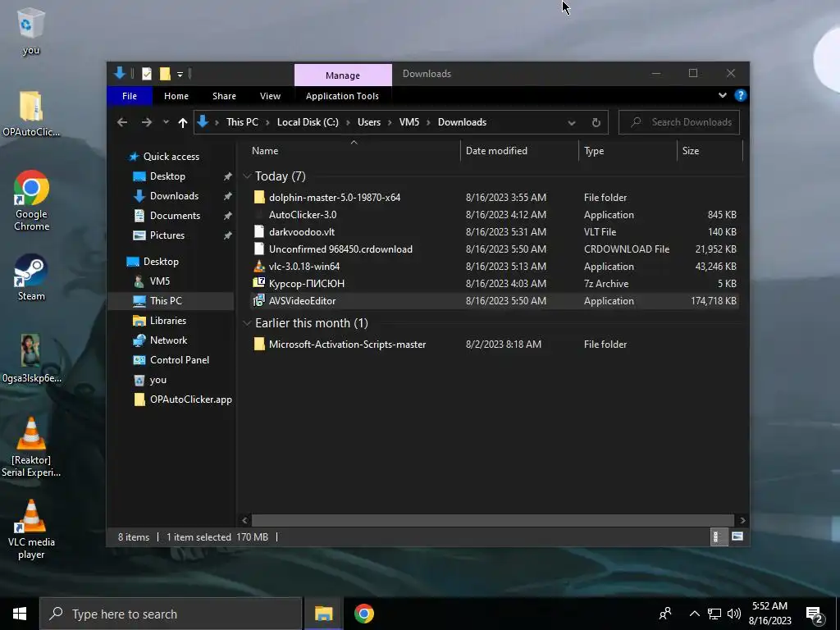Image resolution: width=840 pixels, height=630 pixels.
Task: Go up one level with the Up arrow
Action: (183, 123)
